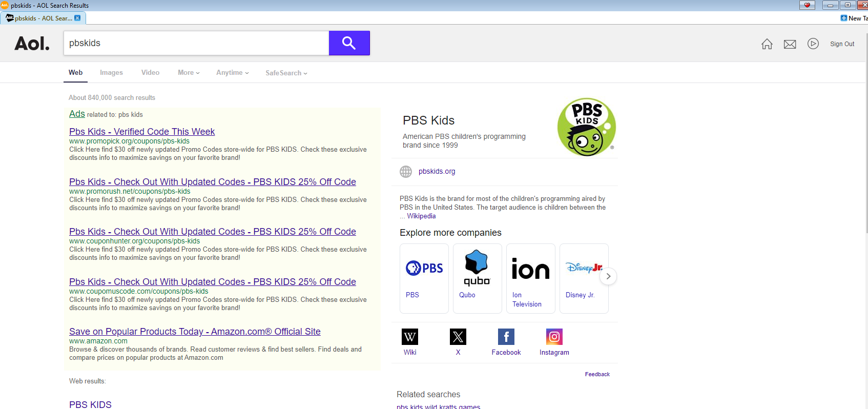Click Sign Out
This screenshot has width=868, height=409.
(x=842, y=44)
